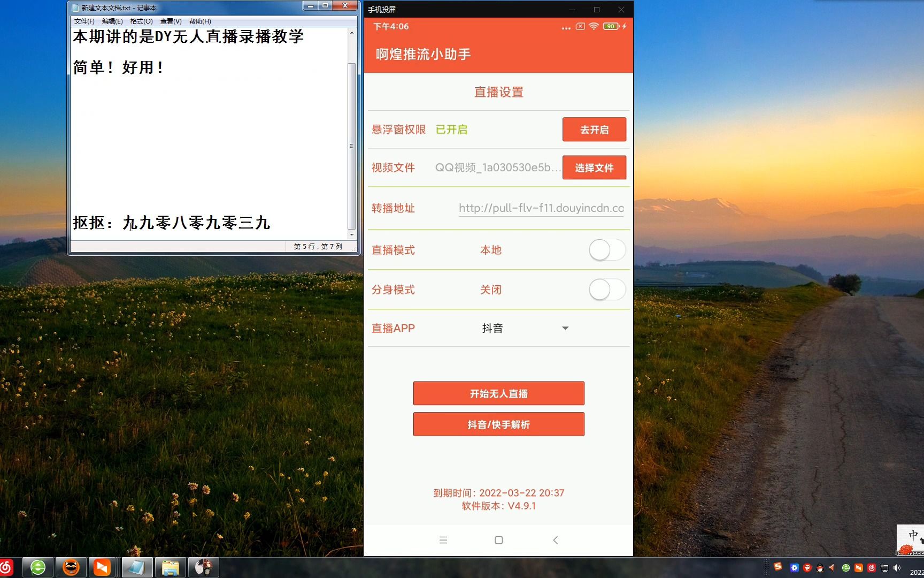Open the QQ penguin tray icon

tap(820, 568)
